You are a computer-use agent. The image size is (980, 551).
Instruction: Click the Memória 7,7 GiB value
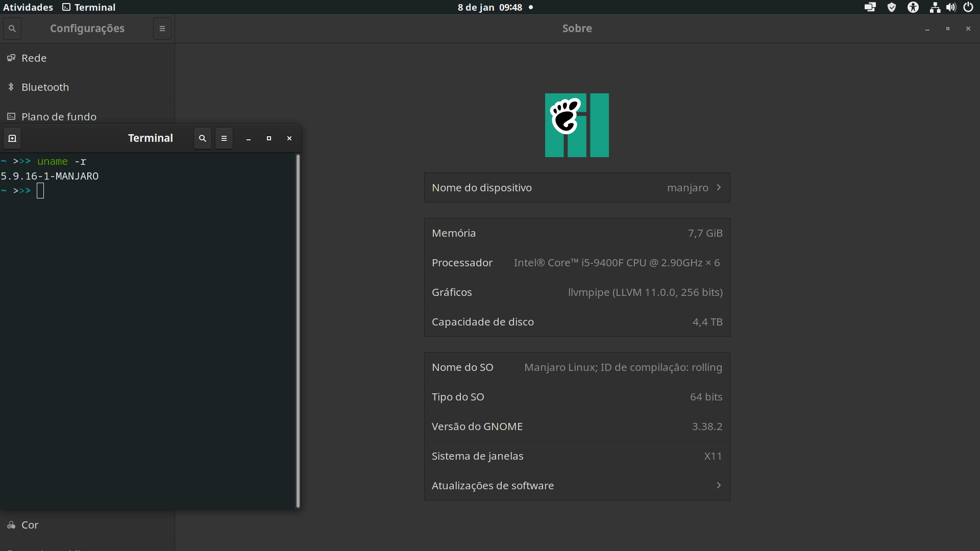click(705, 233)
